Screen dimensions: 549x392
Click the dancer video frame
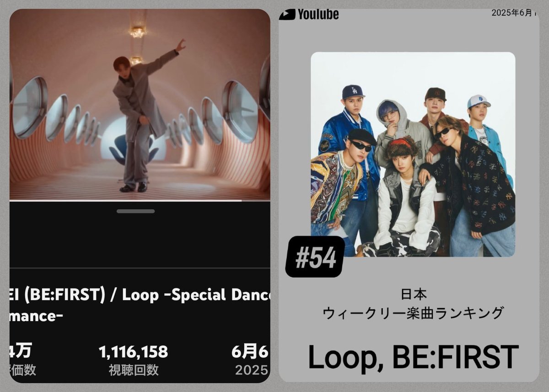[x=140, y=104]
